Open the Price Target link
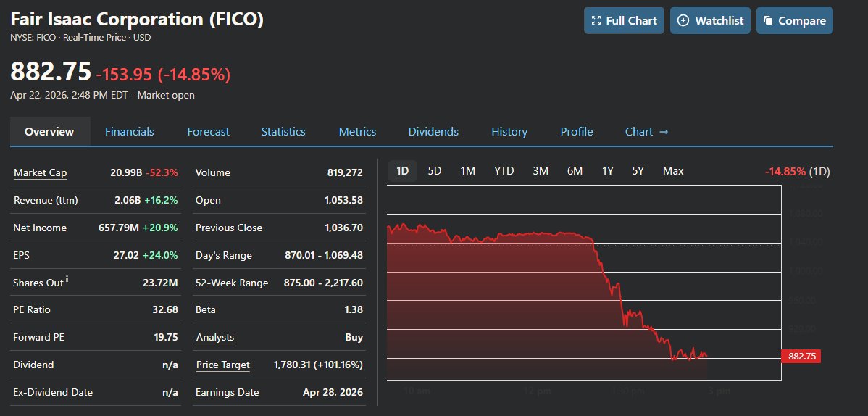The height and width of the screenshot is (416, 868). point(222,365)
